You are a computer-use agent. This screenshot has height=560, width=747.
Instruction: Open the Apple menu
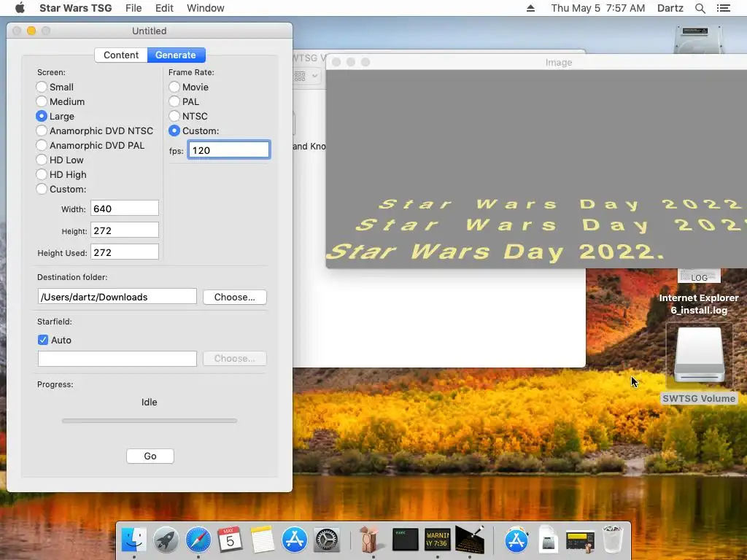coord(20,8)
